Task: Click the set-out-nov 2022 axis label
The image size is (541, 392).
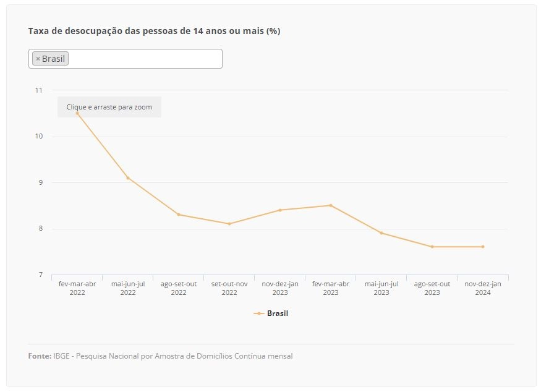Action: pos(229,288)
